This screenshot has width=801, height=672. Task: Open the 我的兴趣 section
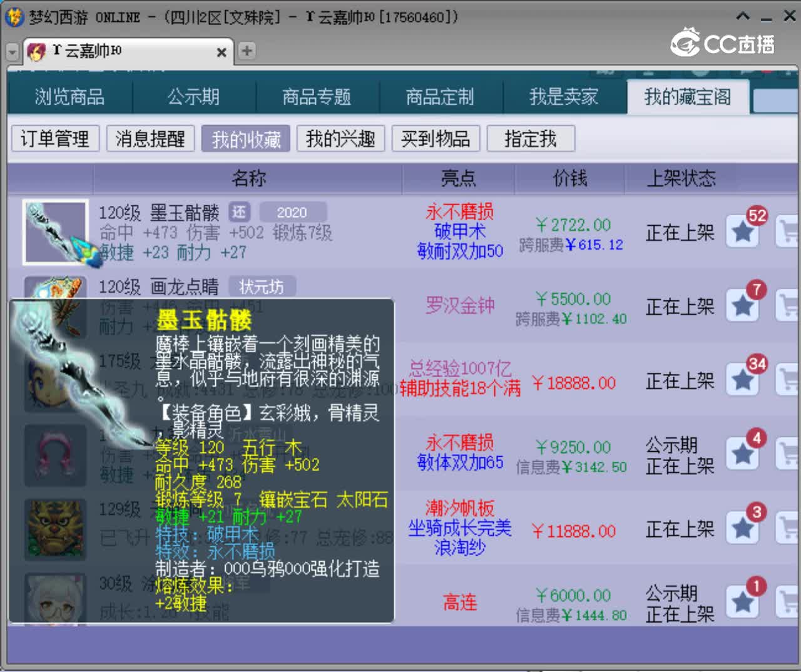pyautogui.click(x=340, y=138)
